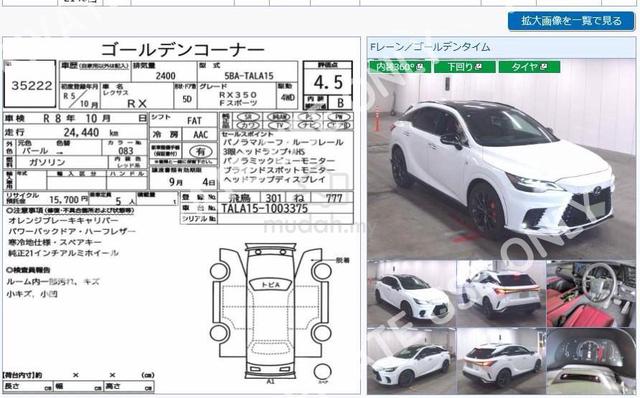Click the Fレーン／ゴールデンタイム header
640x398 pixels.
click(430, 47)
